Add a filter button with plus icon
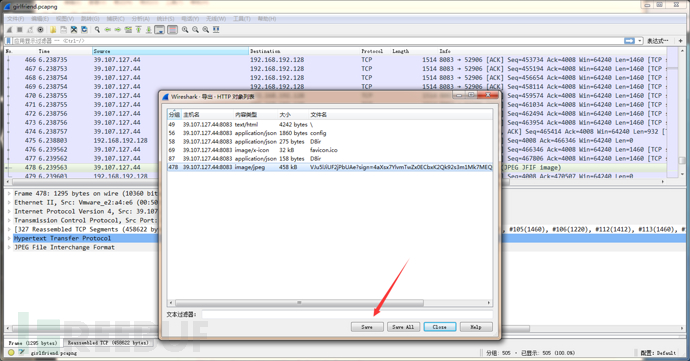This screenshot has height=361, width=690. (681, 41)
